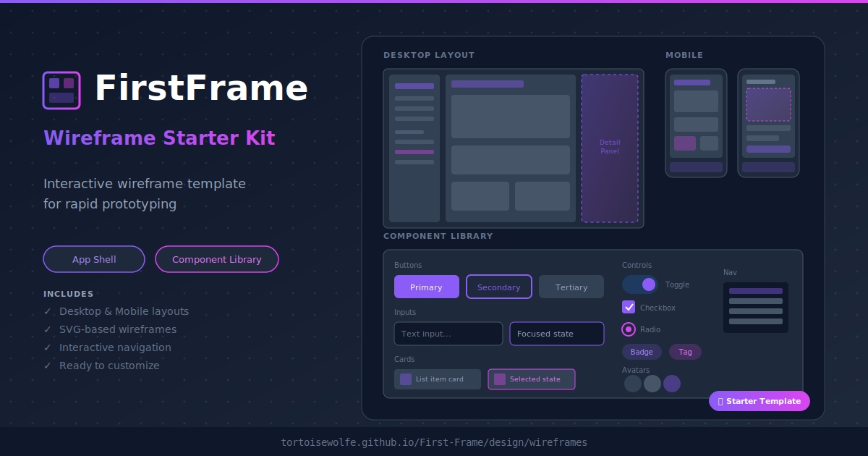The height and width of the screenshot is (456, 868).
Task: Select the Selected state card
Action: (x=532, y=379)
